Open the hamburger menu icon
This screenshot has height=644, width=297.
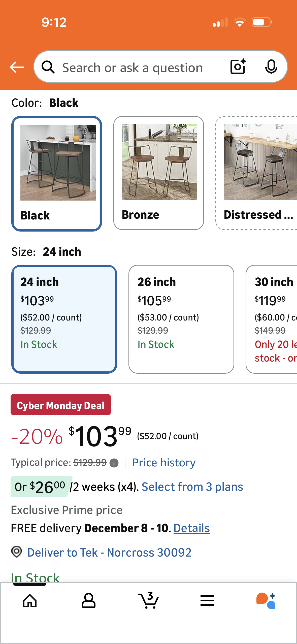(207, 601)
